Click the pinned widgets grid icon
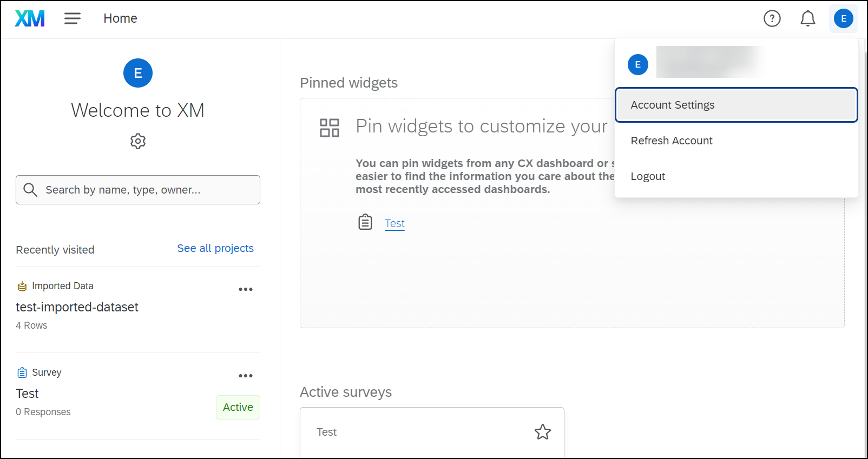The image size is (868, 459). coord(329,128)
